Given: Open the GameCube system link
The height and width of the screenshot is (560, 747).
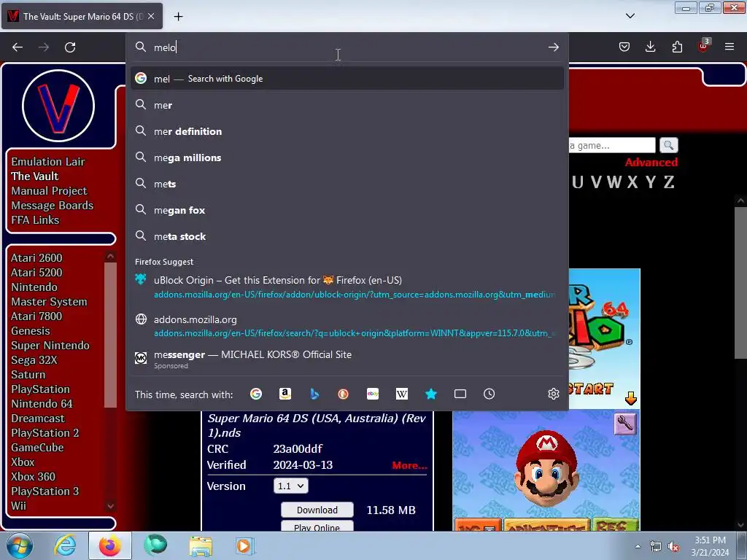Looking at the screenshot, I should (37, 448).
